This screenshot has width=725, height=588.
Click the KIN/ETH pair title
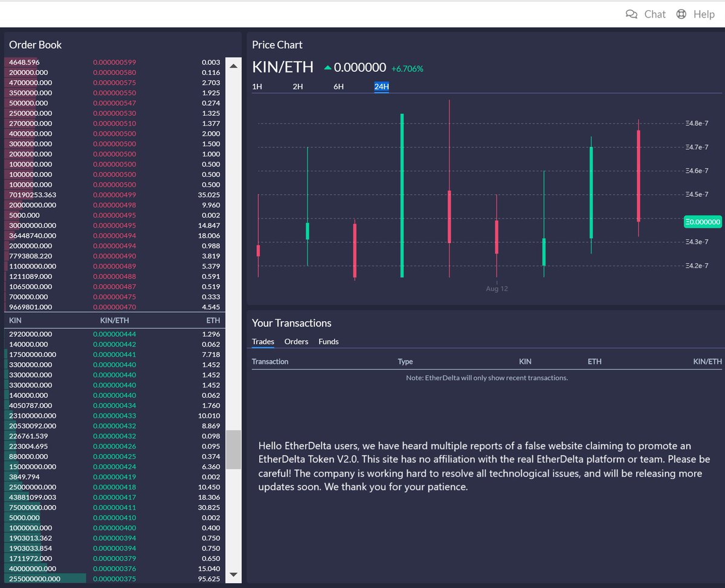point(284,67)
